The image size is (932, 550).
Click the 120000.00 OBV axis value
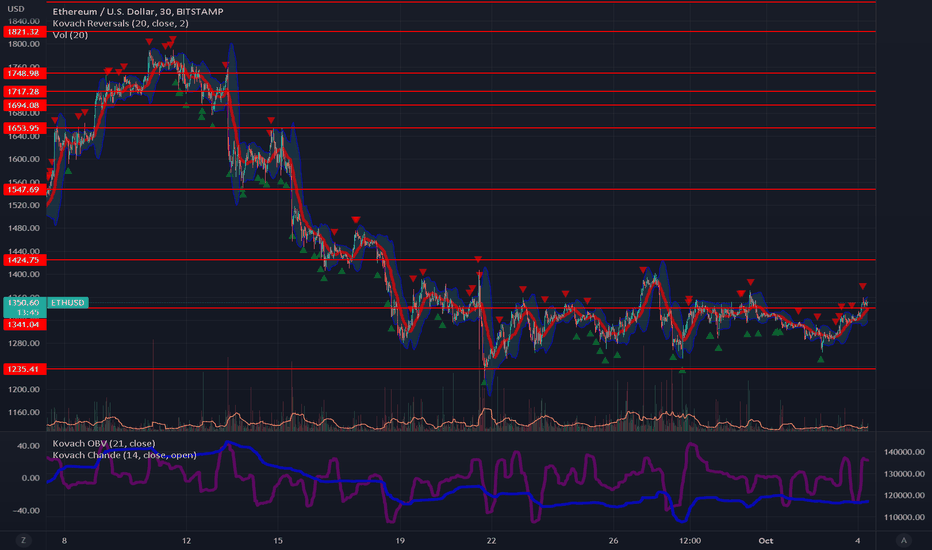pos(904,495)
